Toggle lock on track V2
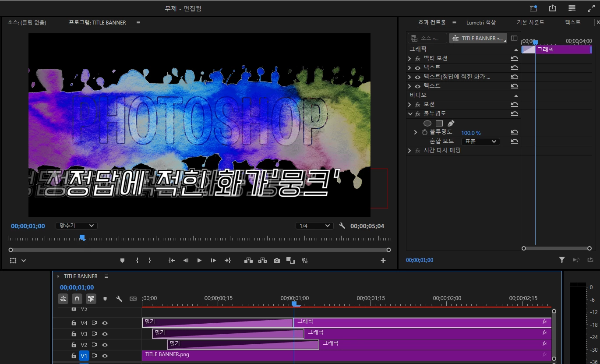Screen dimensions: 600x364 pos(74,345)
